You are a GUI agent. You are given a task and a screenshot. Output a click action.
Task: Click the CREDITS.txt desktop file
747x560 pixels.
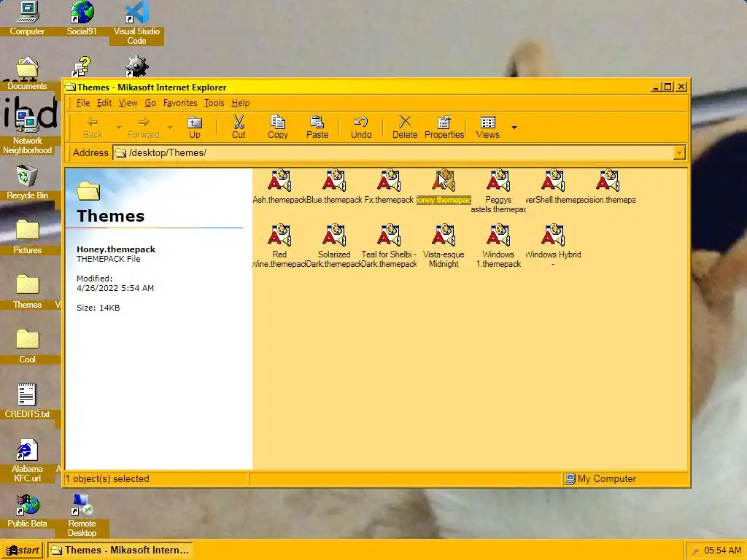(27, 396)
